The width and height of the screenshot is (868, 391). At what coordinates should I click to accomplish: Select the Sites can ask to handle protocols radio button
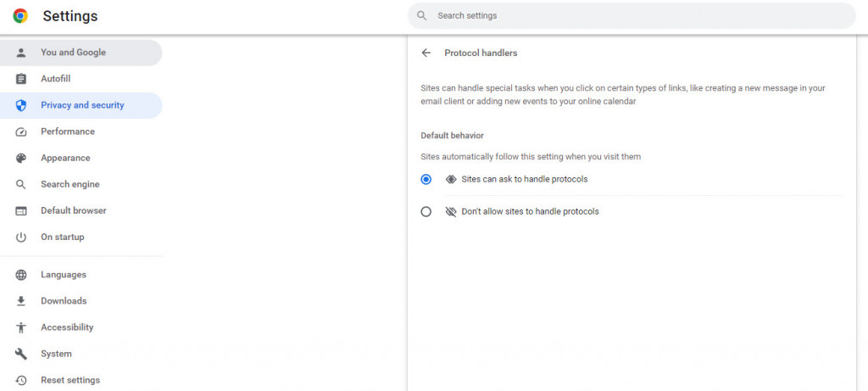point(426,180)
